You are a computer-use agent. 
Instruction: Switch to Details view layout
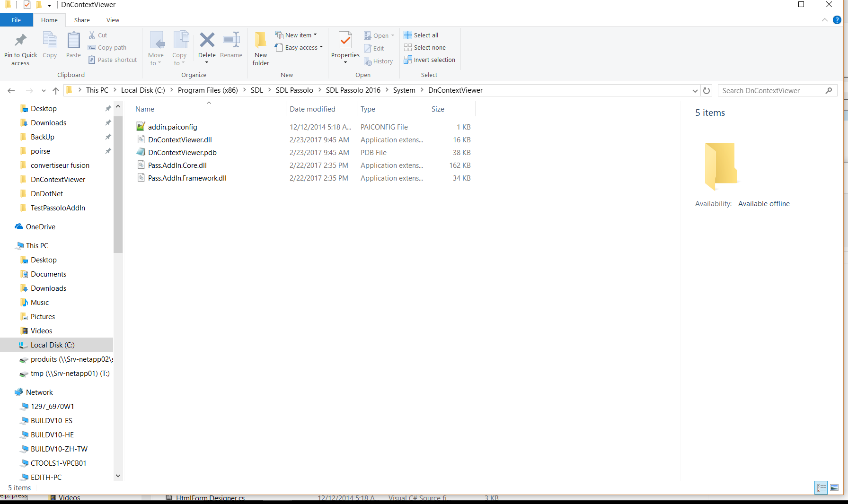[821, 487]
